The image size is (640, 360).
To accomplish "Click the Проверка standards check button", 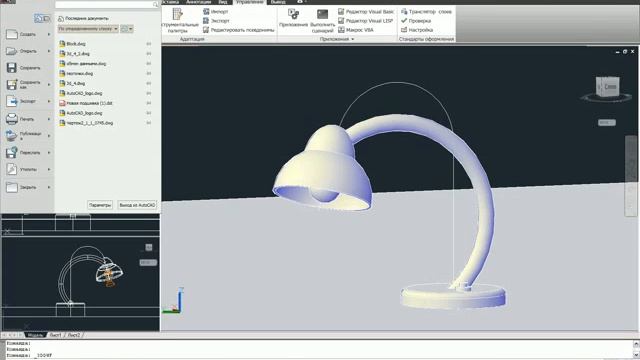I will click(416, 21).
